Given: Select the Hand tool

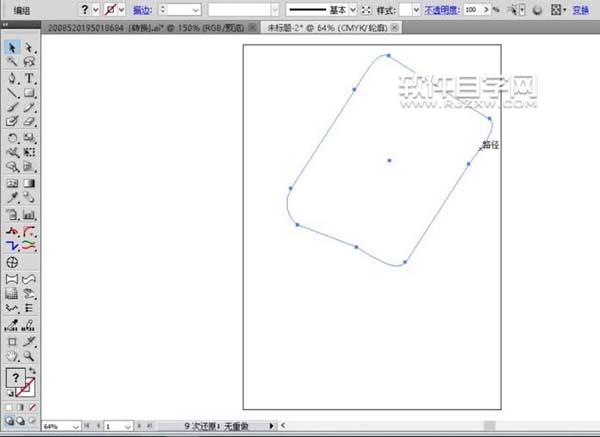Looking at the screenshot, I should click(12, 356).
